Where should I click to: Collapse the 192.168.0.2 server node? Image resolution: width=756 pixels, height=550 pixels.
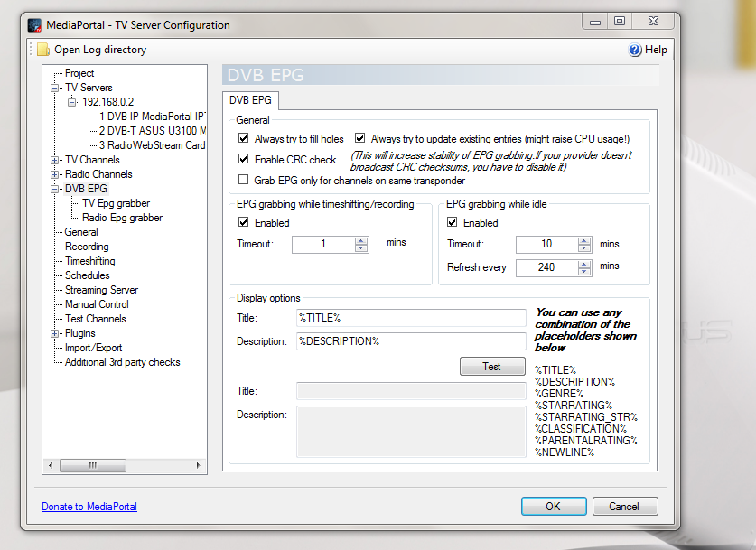pyautogui.click(x=72, y=102)
